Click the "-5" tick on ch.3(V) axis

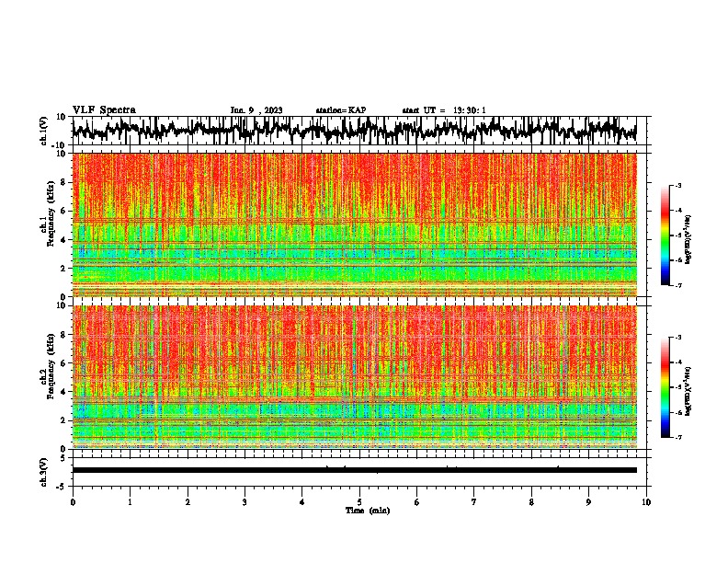click(x=62, y=487)
